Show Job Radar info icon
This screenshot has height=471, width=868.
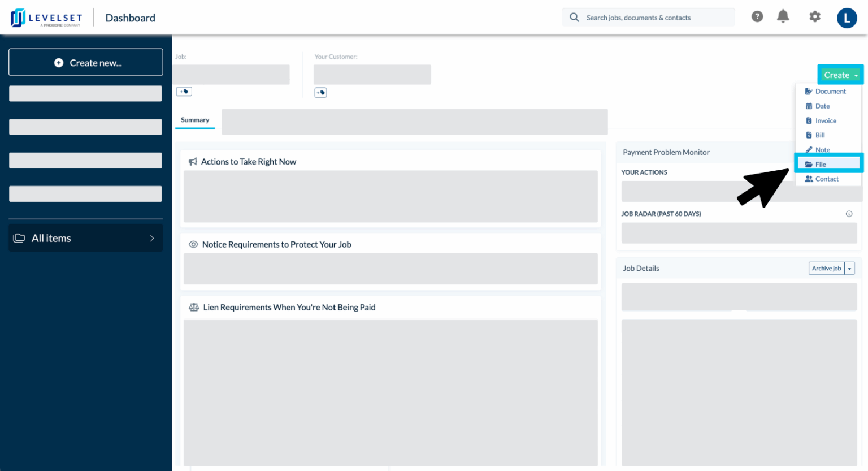849,214
